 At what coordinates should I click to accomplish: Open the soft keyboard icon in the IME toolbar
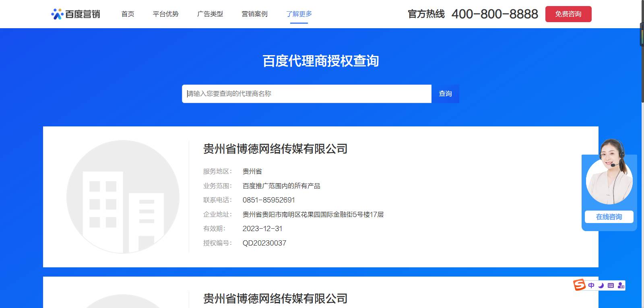pyautogui.click(x=611, y=285)
